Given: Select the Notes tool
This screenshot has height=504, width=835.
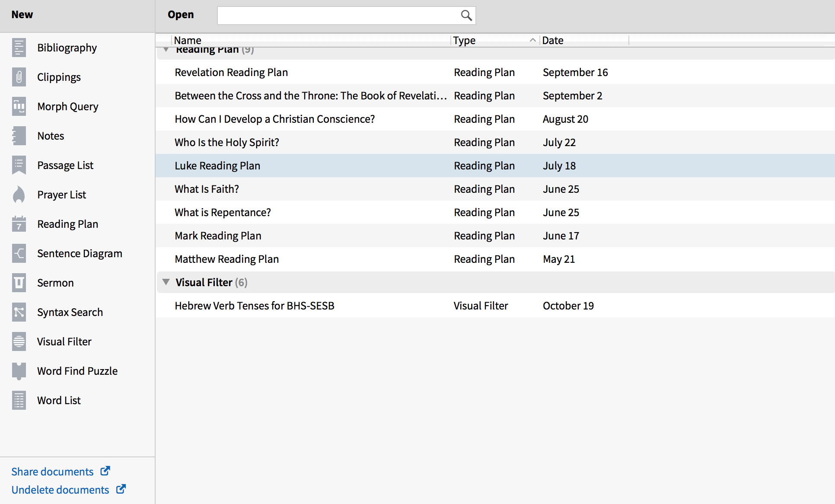Looking at the screenshot, I should pyautogui.click(x=50, y=136).
